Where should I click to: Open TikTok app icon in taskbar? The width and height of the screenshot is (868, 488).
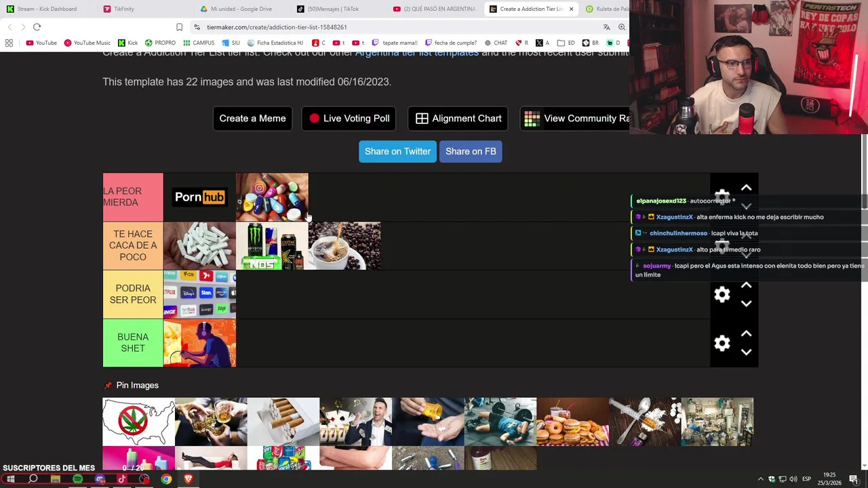(x=122, y=479)
